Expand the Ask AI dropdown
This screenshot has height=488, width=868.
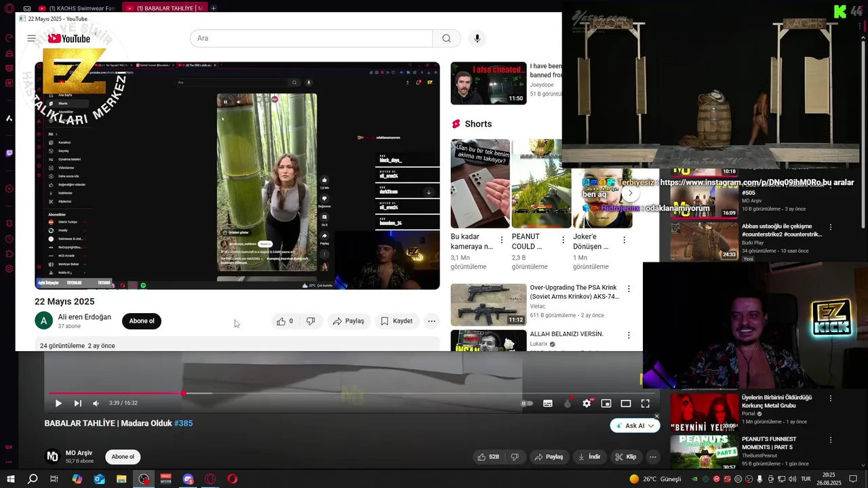click(x=652, y=426)
